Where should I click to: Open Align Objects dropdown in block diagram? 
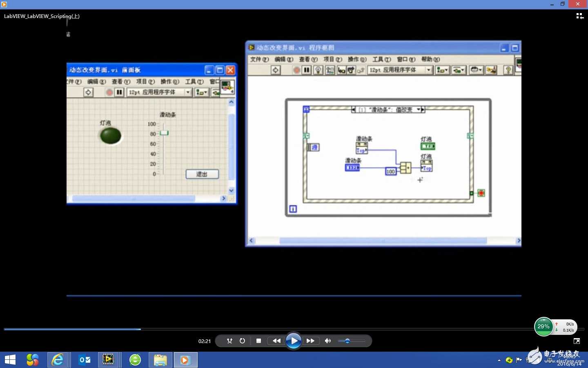442,70
